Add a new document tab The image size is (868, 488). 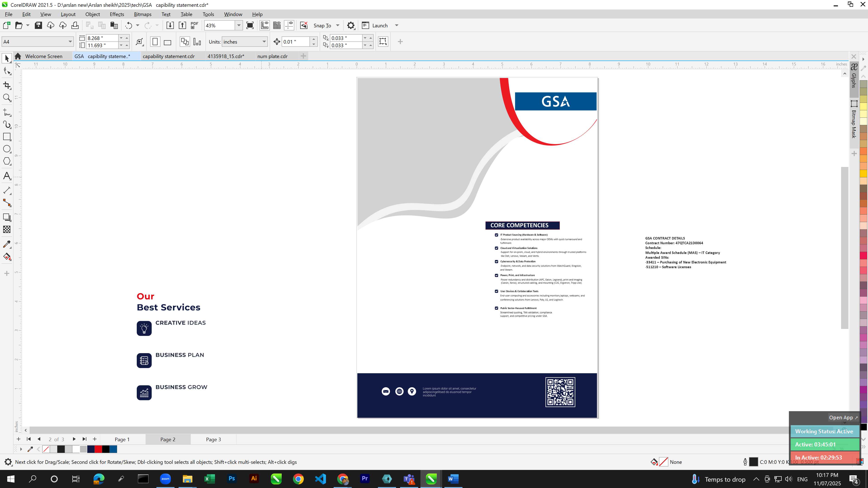(303, 56)
